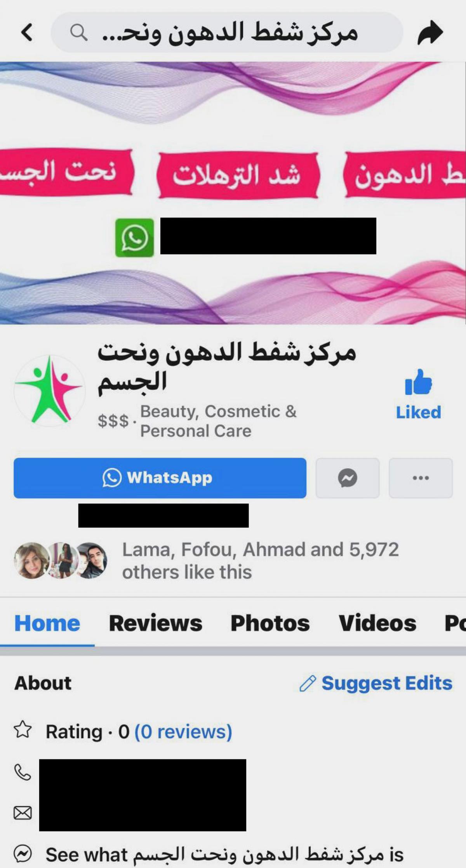Tap the search magnifier icon
Screen dimensions: 466x868
79,33
